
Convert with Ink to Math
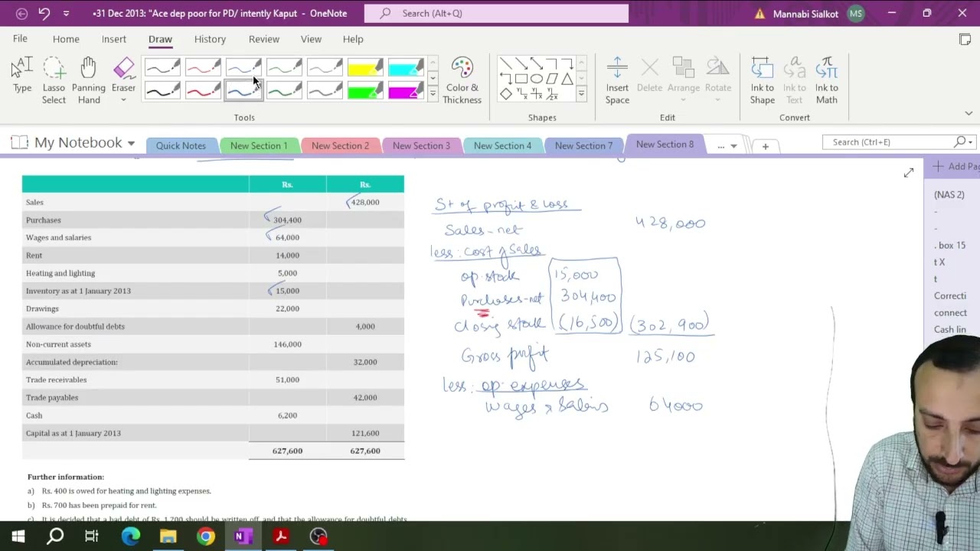click(x=827, y=80)
